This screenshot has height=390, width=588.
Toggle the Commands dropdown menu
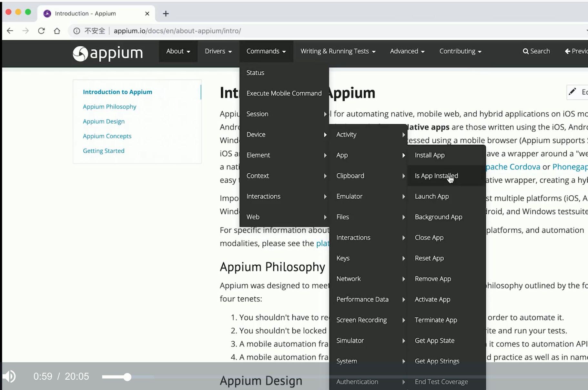coord(266,51)
